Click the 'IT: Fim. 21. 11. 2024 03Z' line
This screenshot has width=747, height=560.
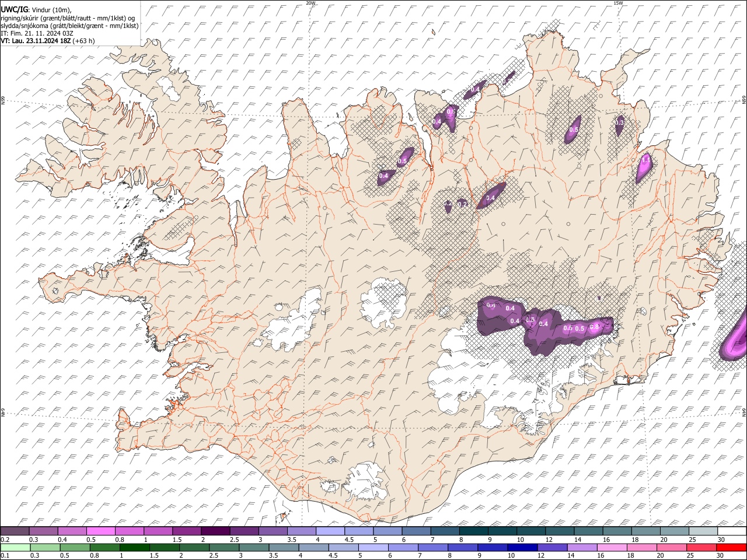click(x=37, y=33)
